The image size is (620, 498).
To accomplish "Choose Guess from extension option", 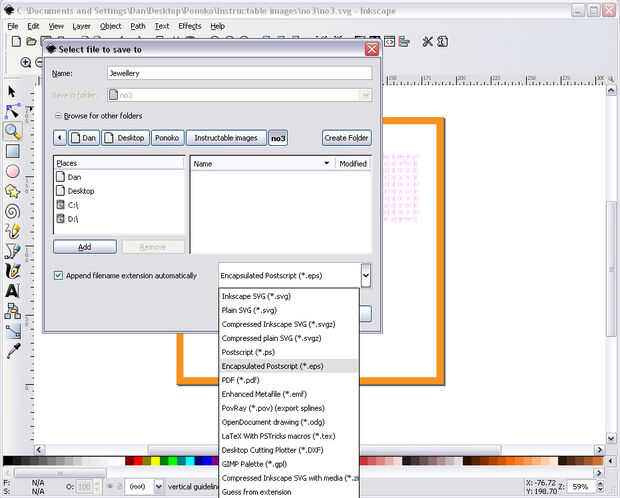I will (289, 492).
